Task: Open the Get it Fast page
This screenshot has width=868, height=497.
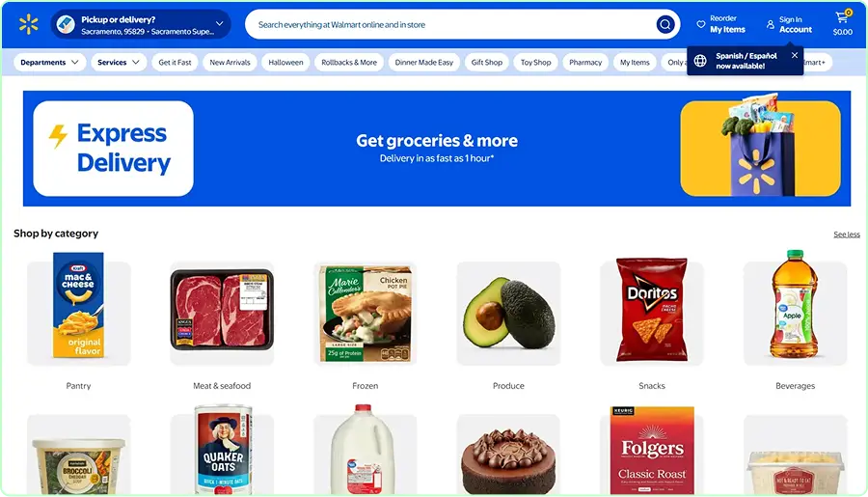Action: [175, 62]
